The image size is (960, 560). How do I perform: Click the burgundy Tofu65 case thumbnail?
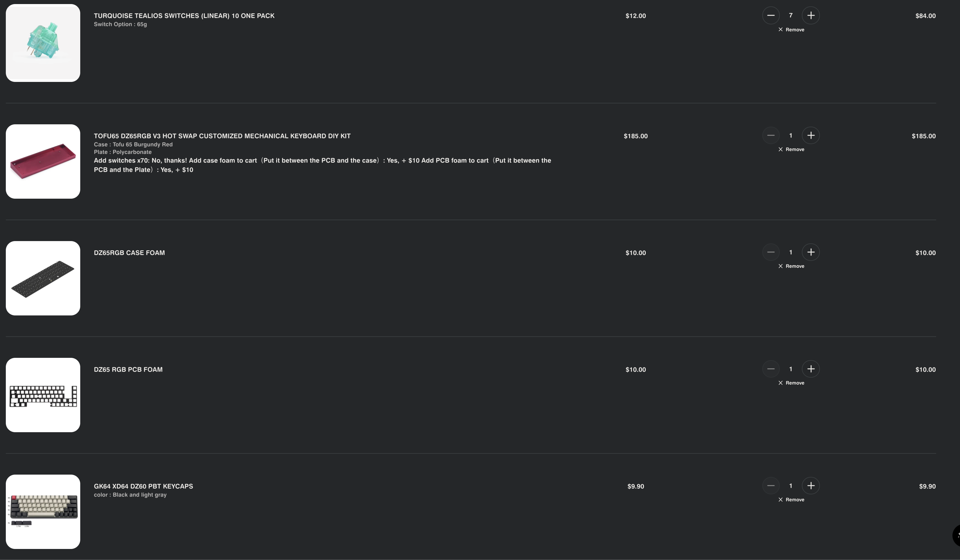[x=43, y=161]
